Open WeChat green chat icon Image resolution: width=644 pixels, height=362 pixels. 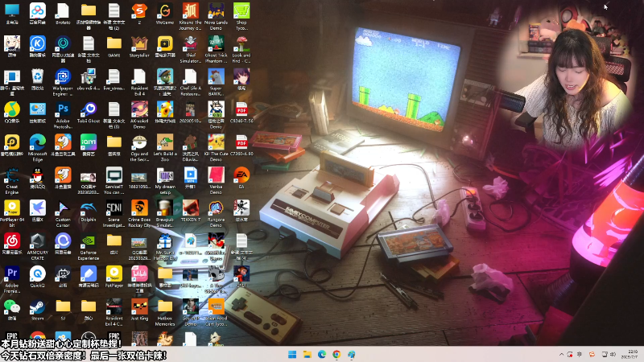coord(12,309)
